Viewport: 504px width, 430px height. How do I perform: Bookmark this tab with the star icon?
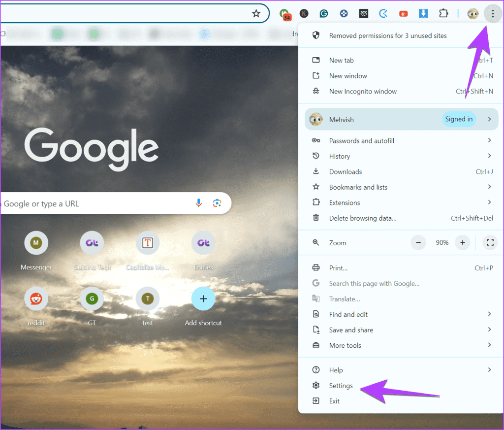pos(256,13)
